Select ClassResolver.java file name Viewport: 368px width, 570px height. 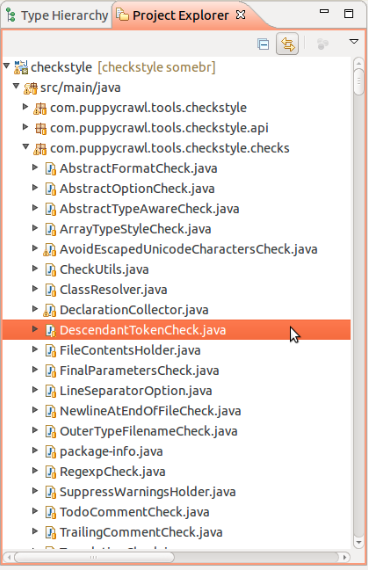113,290
